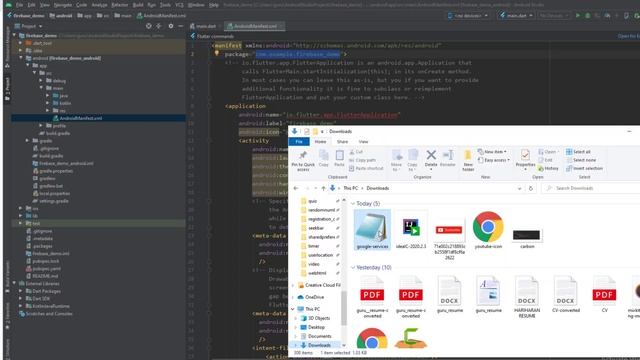Hide the Project panel with the minus icon
This screenshot has height=360, width=640.
(x=180, y=26)
